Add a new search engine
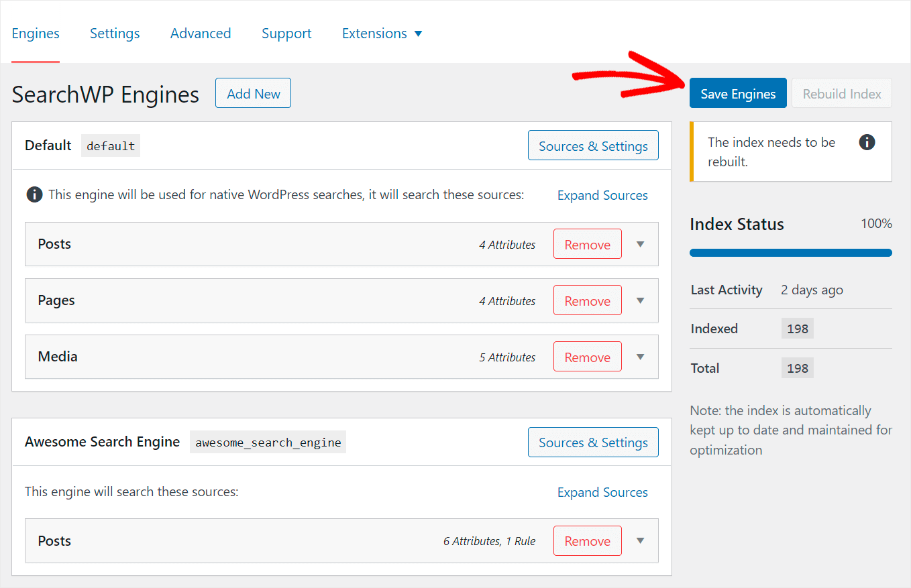Image resolution: width=911 pixels, height=588 pixels. pos(254,94)
